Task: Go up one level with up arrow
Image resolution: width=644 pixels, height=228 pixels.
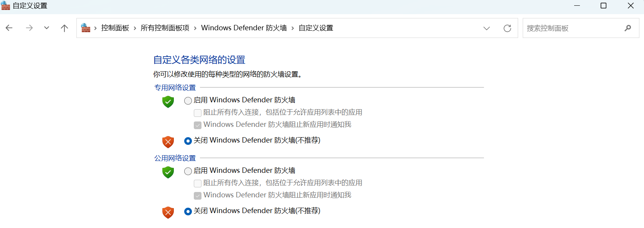Action: pyautogui.click(x=64, y=28)
